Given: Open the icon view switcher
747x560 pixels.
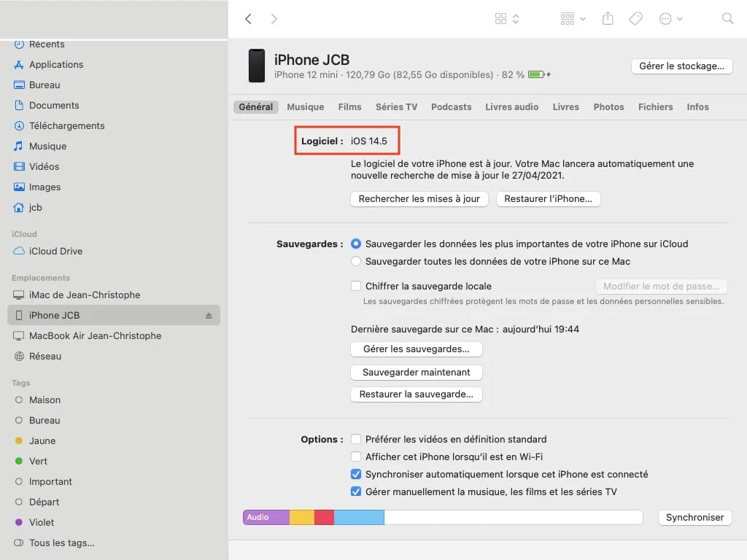Looking at the screenshot, I should (506, 19).
